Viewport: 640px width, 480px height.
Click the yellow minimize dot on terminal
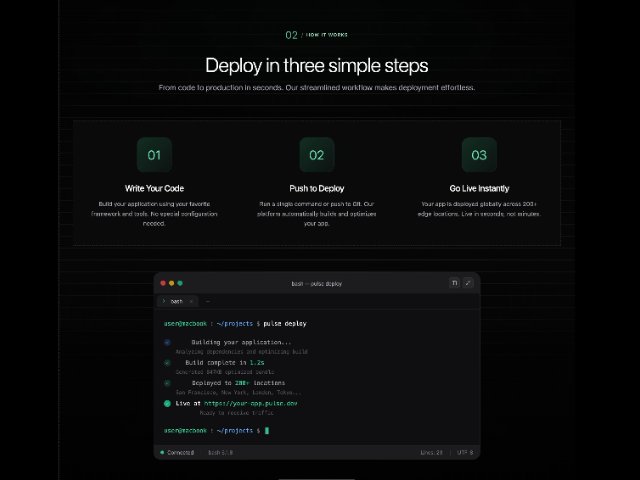click(171, 283)
